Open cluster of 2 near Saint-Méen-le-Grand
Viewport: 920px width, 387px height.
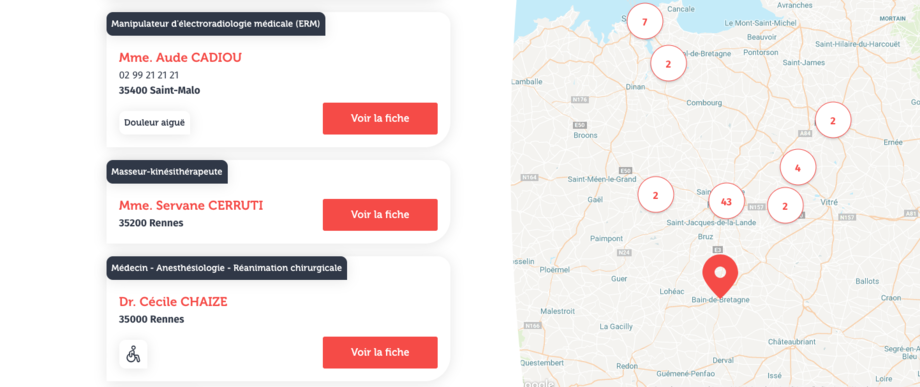pos(655,195)
